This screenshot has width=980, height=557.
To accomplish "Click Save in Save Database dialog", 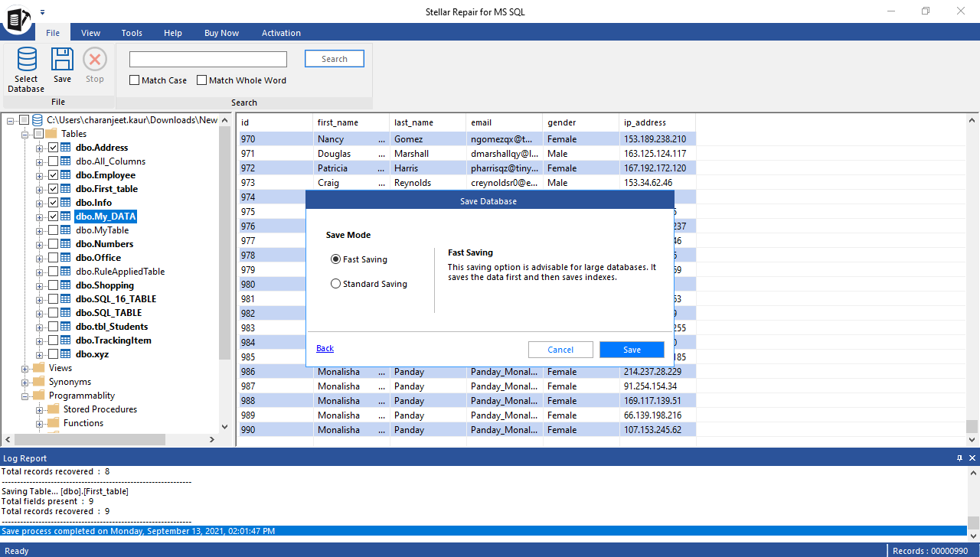I will 632,350.
